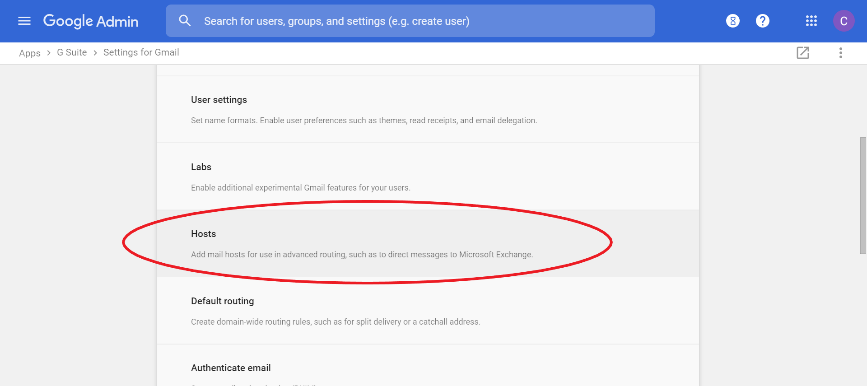Click the Labs description about experimental Gmail features
The width and height of the screenshot is (867, 386).
pos(301,187)
